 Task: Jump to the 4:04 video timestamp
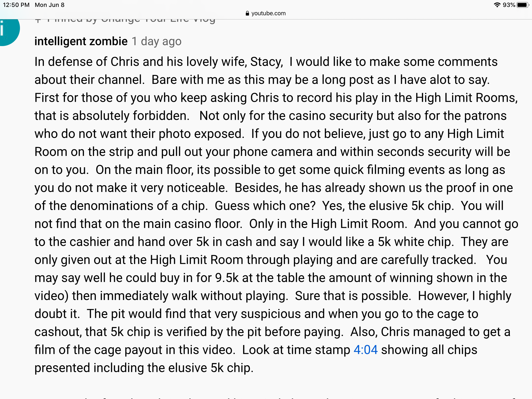click(366, 350)
